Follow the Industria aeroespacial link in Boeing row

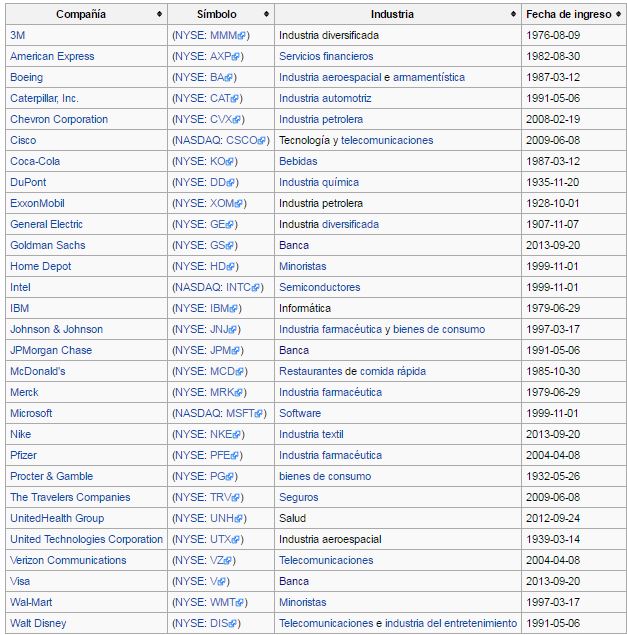click(x=330, y=77)
